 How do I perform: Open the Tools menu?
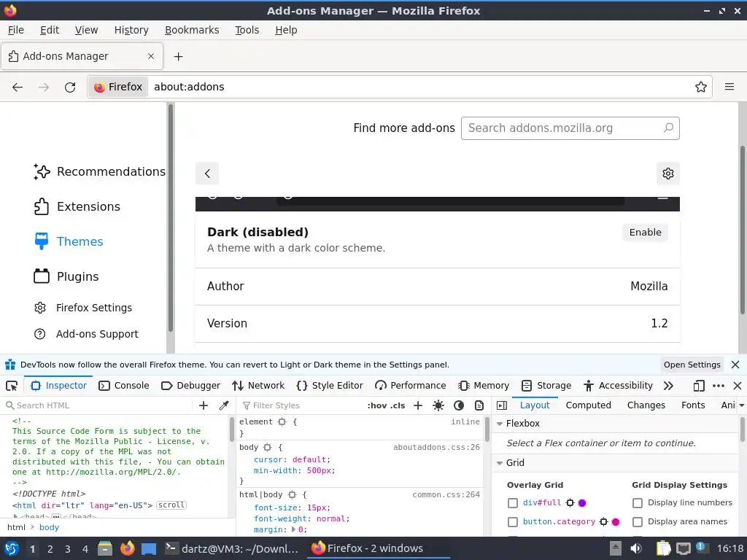tap(247, 30)
